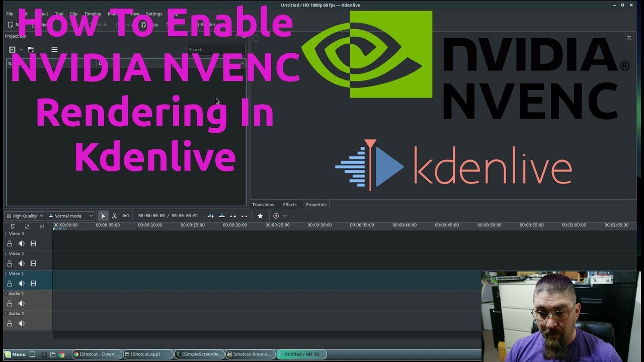Click the star Favorite effects icon
Image resolution: width=644 pixels, height=362 pixels.
260,216
